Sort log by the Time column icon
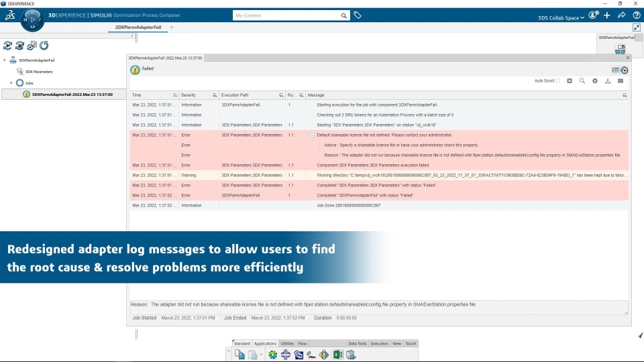Image resolution: width=644 pixels, height=362 pixels. coord(175,95)
